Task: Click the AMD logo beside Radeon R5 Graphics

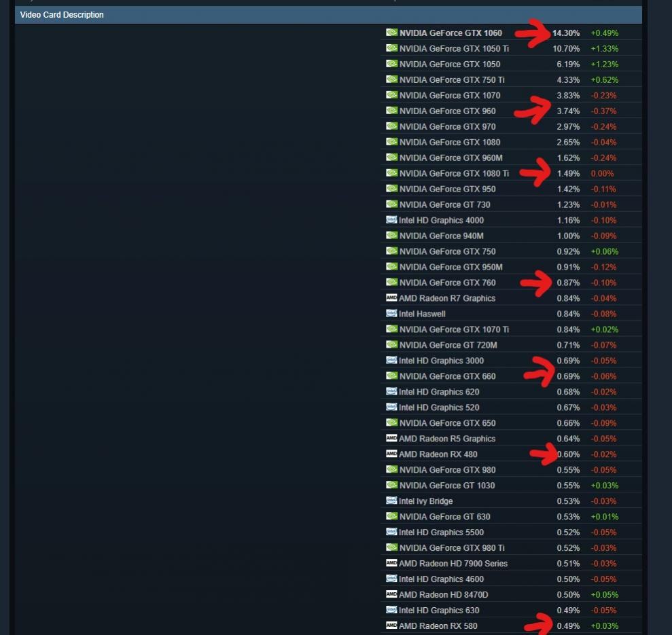Action: pos(391,438)
